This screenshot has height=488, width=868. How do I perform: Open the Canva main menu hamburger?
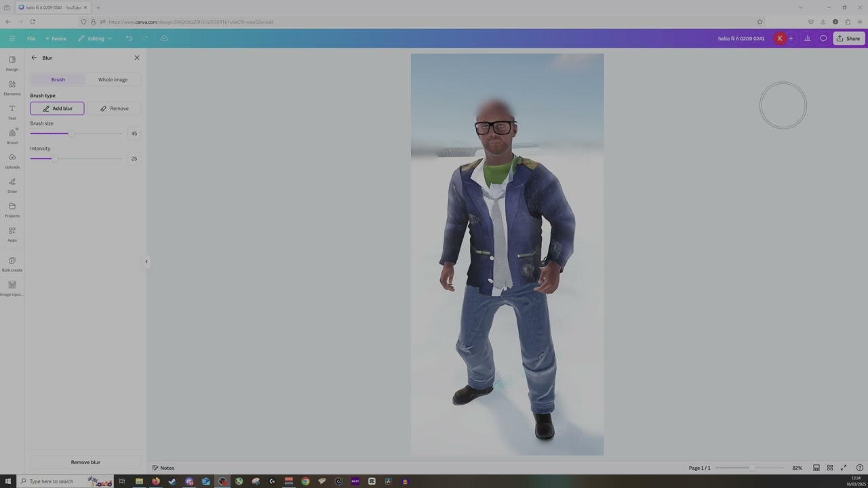(12, 39)
